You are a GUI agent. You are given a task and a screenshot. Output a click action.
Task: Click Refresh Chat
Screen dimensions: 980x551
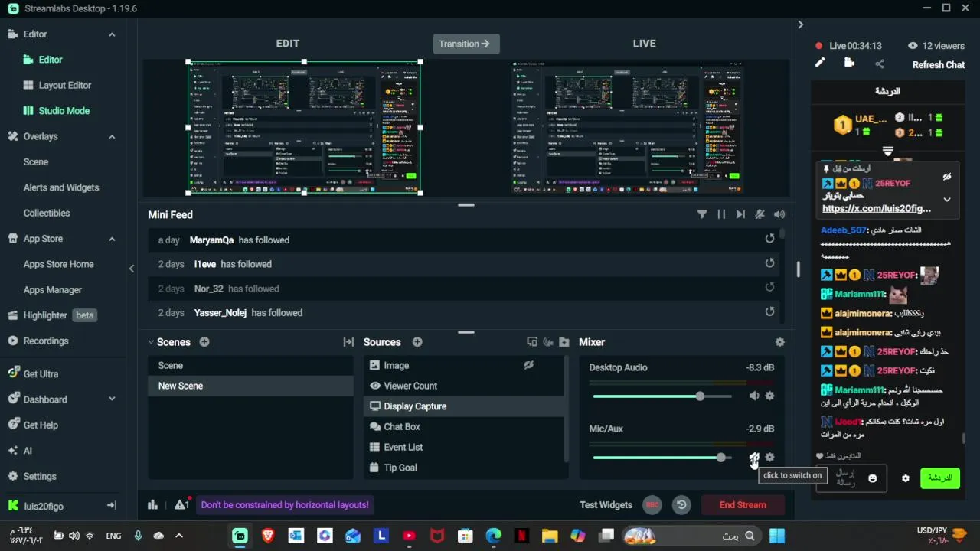(x=938, y=65)
